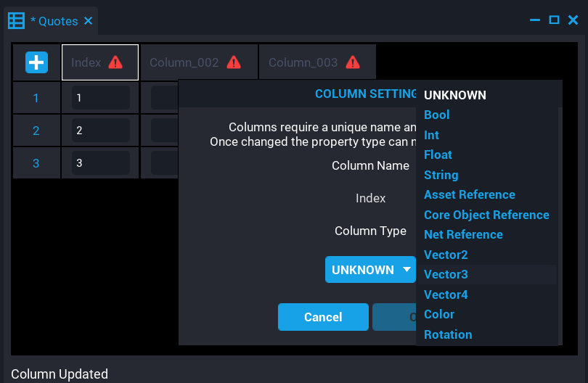Image resolution: width=588 pixels, height=383 pixels.
Task: Choose Asset Reference from the list
Action: [469, 194]
